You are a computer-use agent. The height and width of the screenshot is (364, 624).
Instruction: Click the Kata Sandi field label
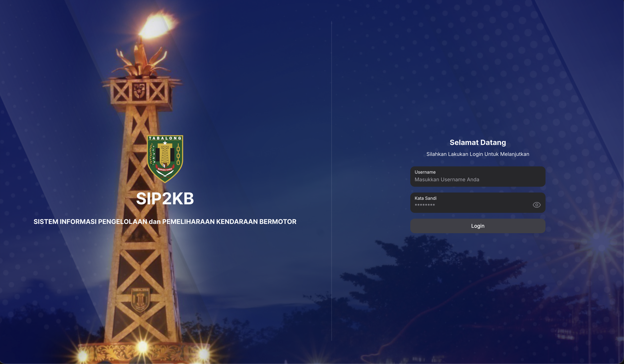[425, 198]
